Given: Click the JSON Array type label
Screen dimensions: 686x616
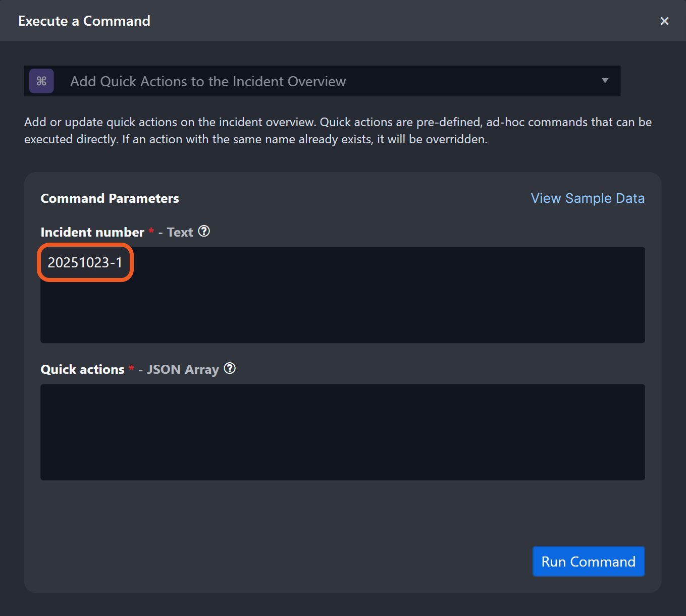Looking at the screenshot, I should tap(183, 369).
